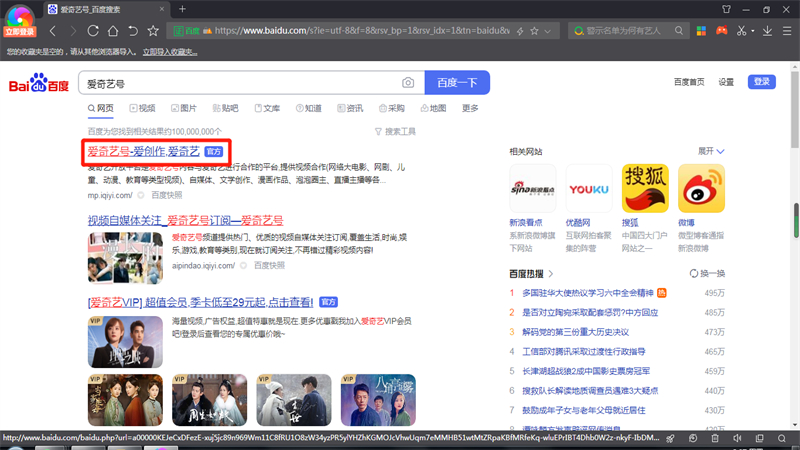Screen dimensions: 800x450
Task: Click the 立即导入收藏夹 link
Action: pyautogui.click(x=170, y=52)
